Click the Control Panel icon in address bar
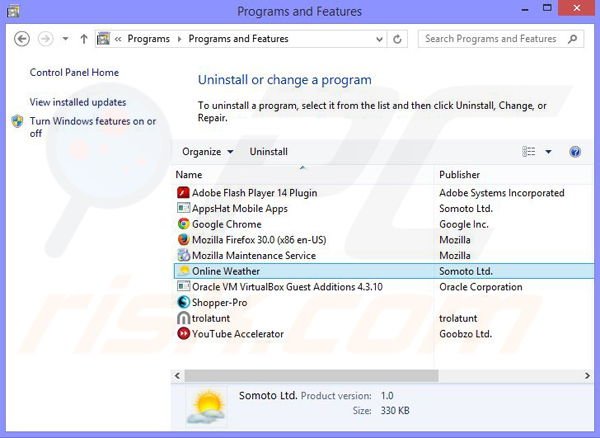The image size is (600, 438). (103, 39)
